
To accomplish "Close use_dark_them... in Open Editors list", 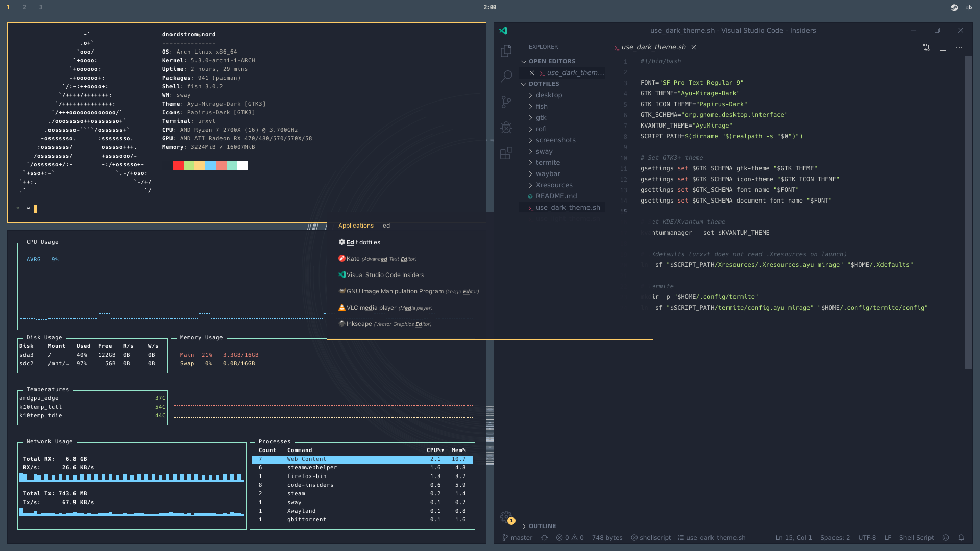I will coord(532,73).
